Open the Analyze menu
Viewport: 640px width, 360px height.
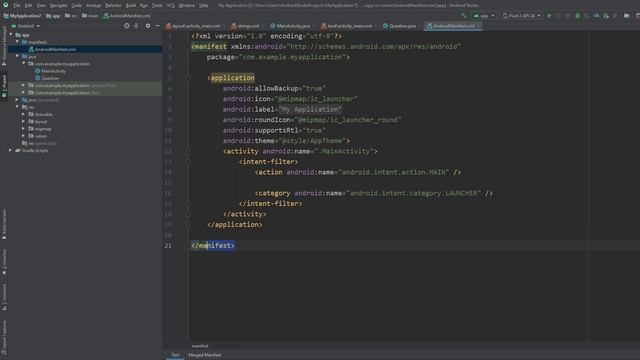[x=93, y=6]
